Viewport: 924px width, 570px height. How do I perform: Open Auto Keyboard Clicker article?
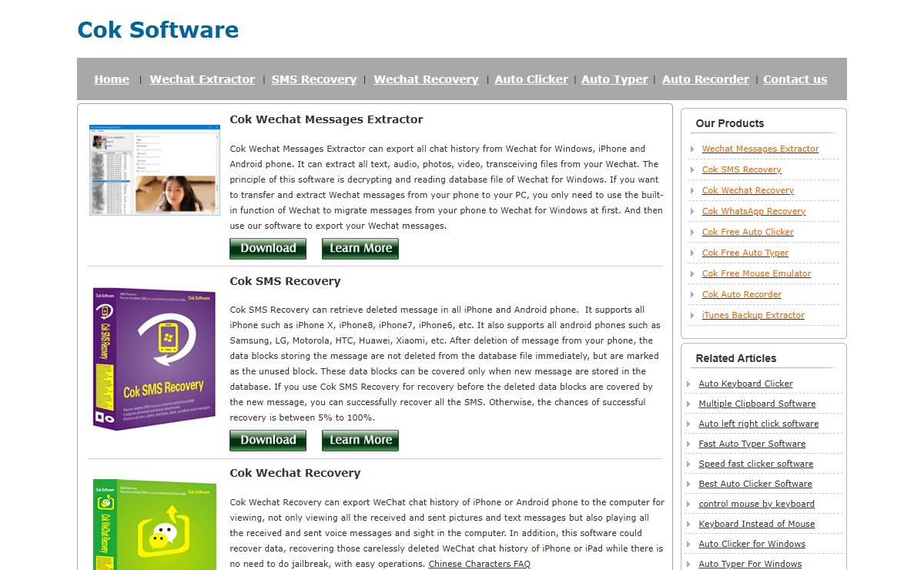point(745,384)
